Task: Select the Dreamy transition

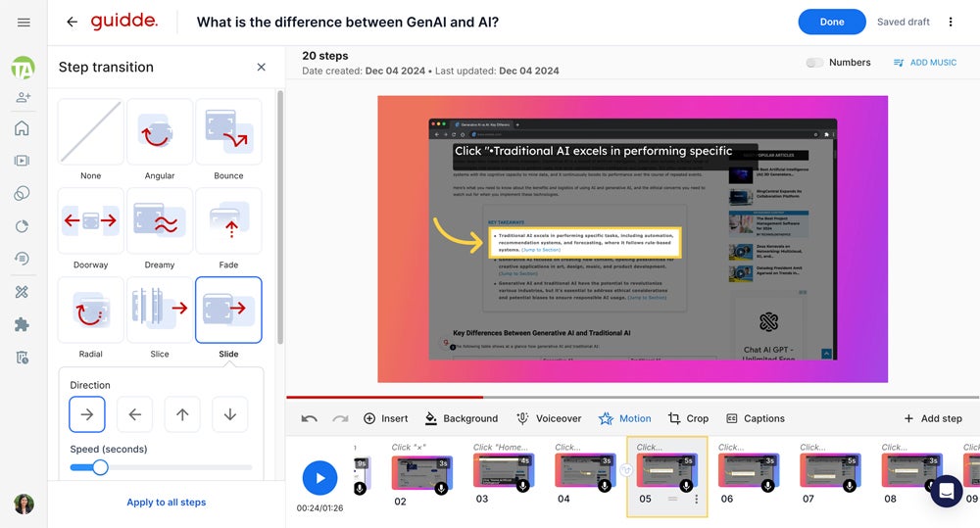Action: (160, 220)
